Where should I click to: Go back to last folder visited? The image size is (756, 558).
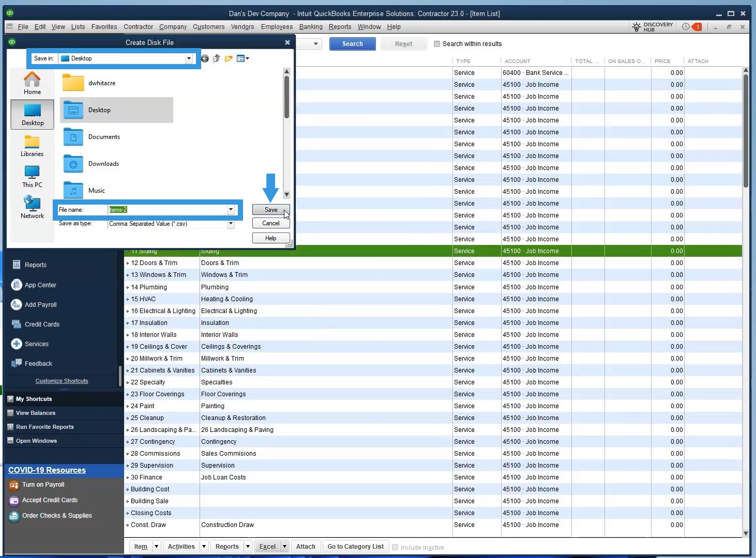pos(205,58)
